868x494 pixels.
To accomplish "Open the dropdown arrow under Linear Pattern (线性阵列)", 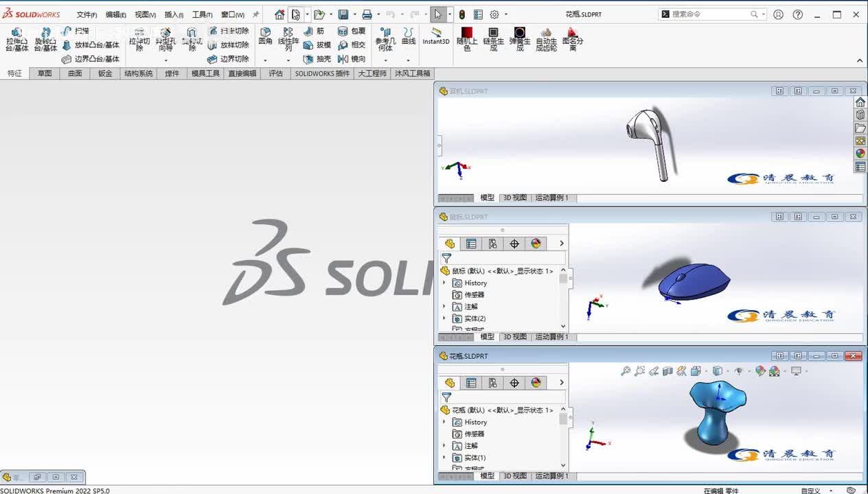I will [x=288, y=60].
